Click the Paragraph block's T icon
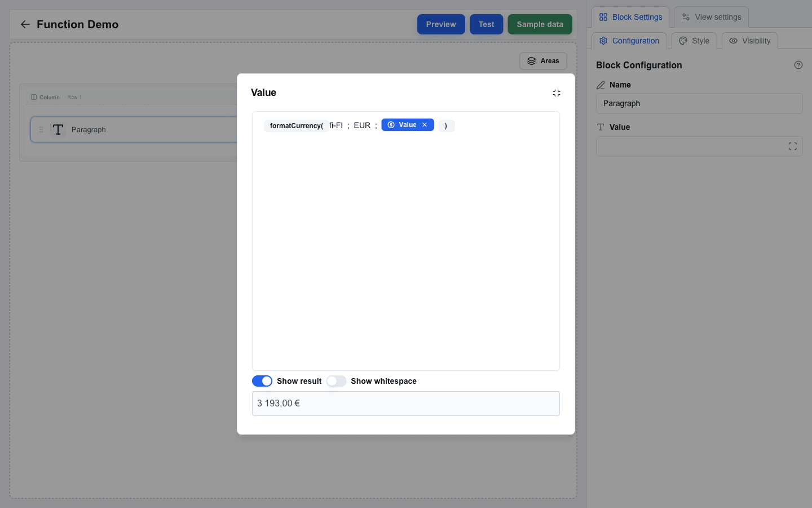 tap(58, 130)
